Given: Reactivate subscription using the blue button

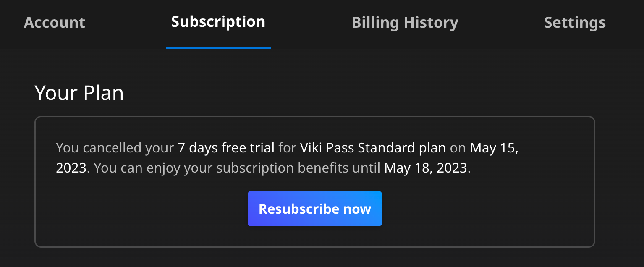Looking at the screenshot, I should coord(314,208).
